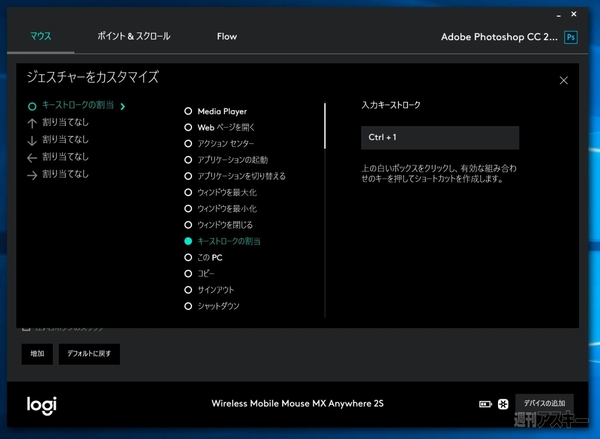Open the マウス tab
The image size is (600, 439).
(41, 36)
